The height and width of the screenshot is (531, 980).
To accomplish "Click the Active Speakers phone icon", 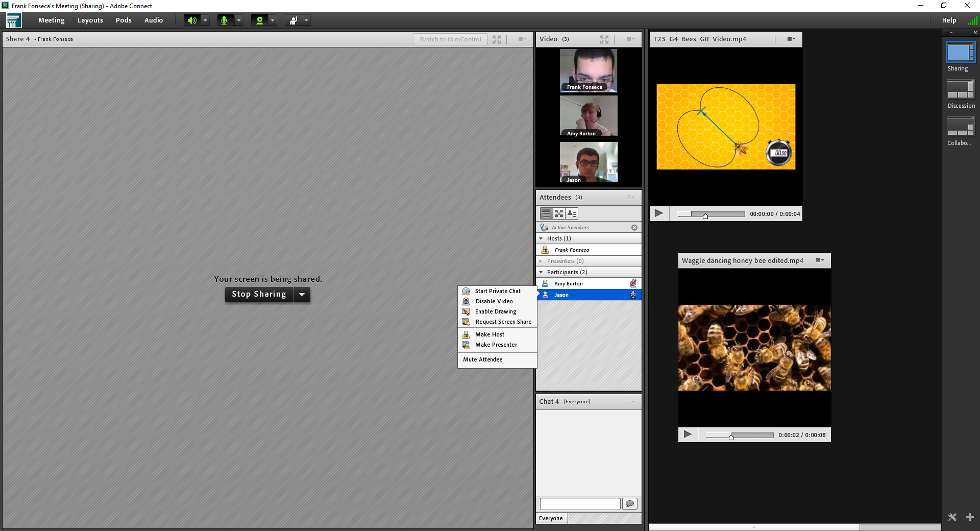I will tap(544, 228).
